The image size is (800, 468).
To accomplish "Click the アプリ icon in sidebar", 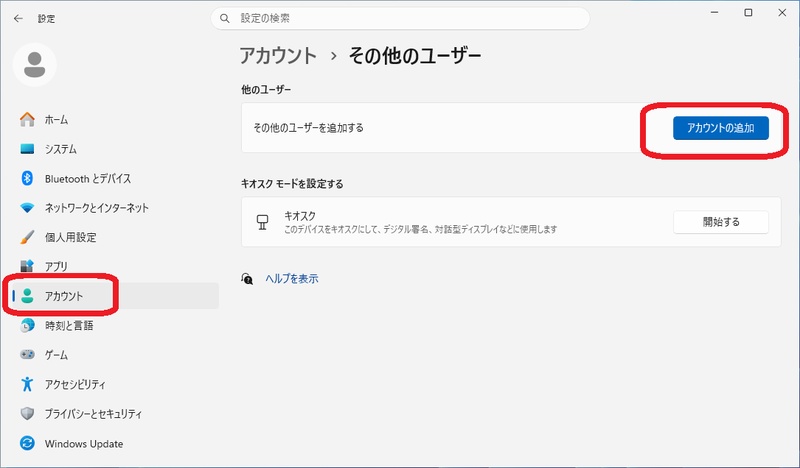I will point(27,266).
